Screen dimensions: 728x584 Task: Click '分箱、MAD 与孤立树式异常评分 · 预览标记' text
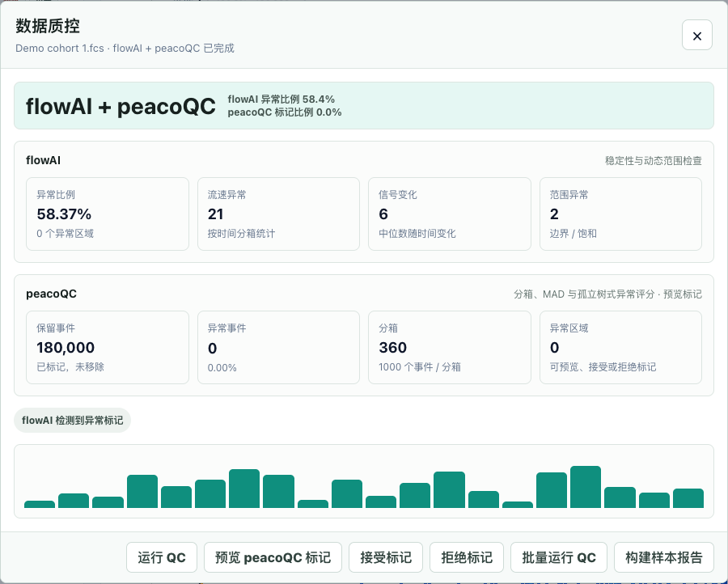click(x=607, y=294)
